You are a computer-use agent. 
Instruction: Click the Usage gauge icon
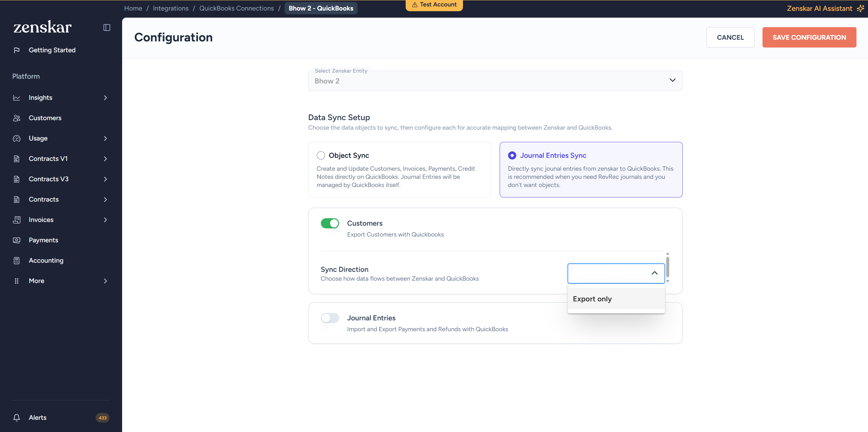click(17, 138)
